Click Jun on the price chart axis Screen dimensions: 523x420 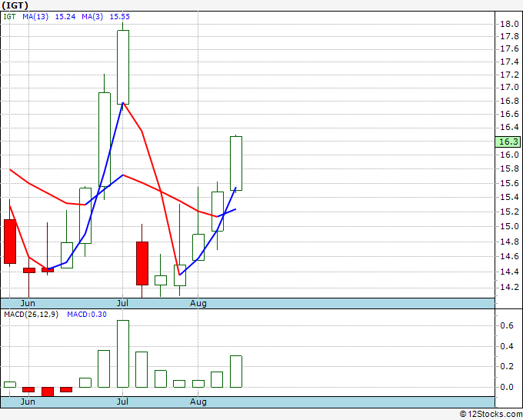click(28, 303)
